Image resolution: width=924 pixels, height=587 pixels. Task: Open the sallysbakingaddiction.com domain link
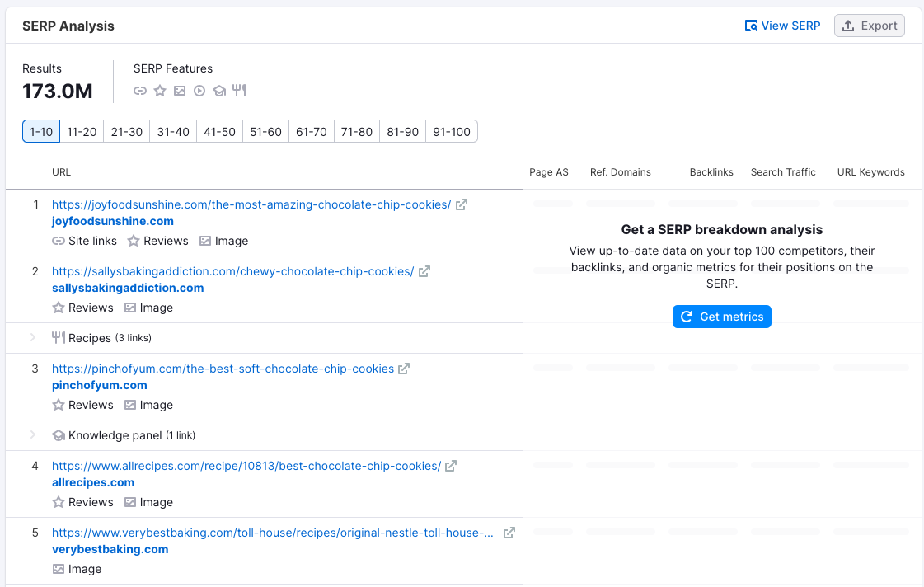coord(128,288)
